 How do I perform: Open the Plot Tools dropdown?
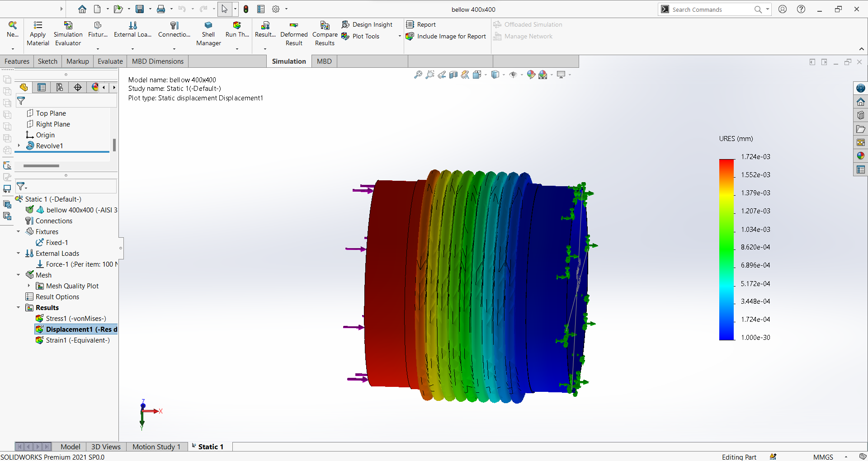399,36
